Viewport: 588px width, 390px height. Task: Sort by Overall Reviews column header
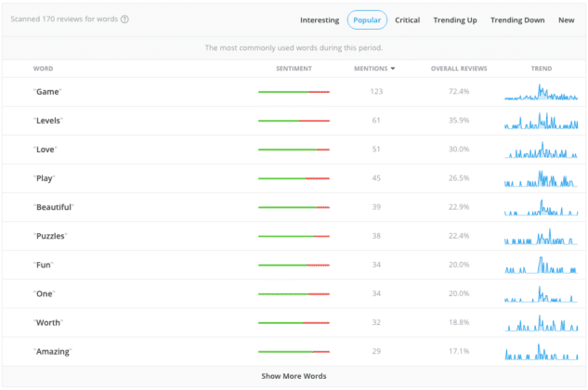(459, 69)
